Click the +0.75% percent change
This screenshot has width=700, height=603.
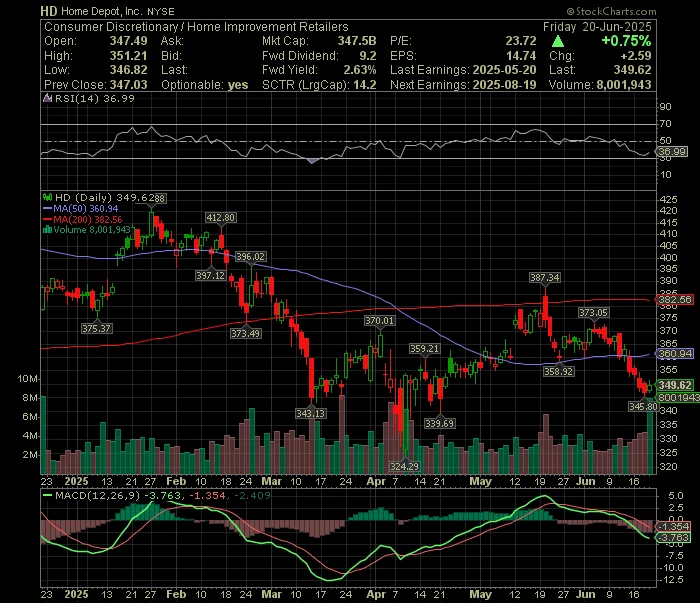click(x=626, y=41)
